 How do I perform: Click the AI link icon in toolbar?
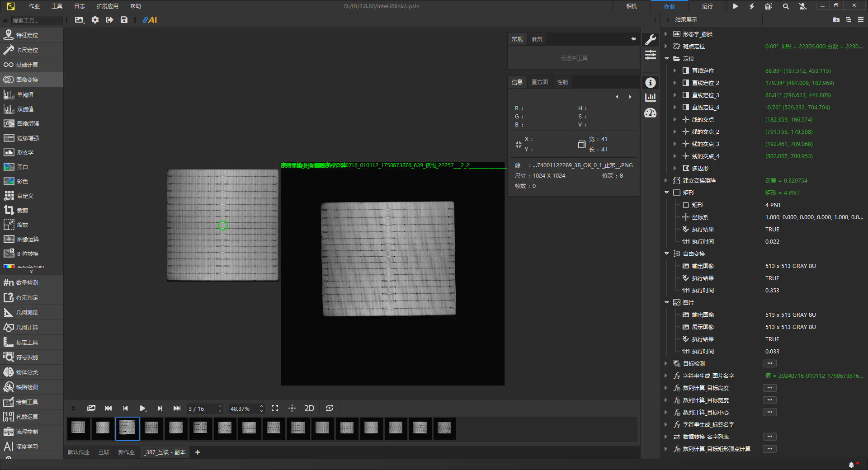click(x=150, y=20)
